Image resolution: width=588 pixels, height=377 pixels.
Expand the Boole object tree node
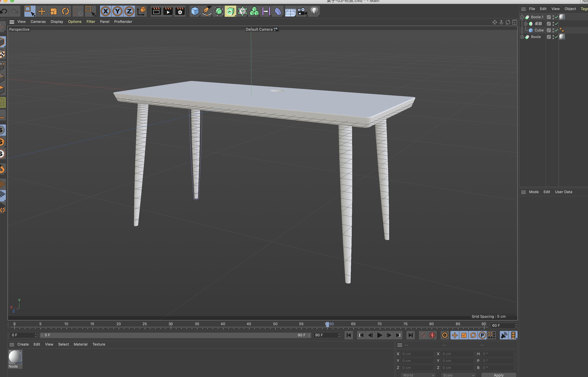click(x=522, y=37)
